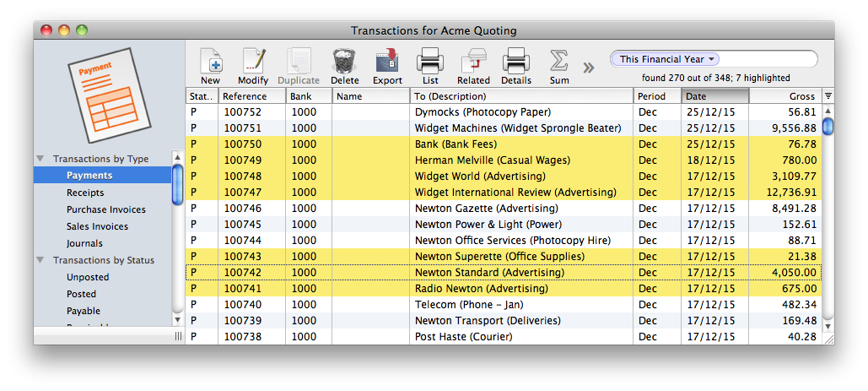Sort by To (Description) column header
868x391 pixels.
[521, 96]
